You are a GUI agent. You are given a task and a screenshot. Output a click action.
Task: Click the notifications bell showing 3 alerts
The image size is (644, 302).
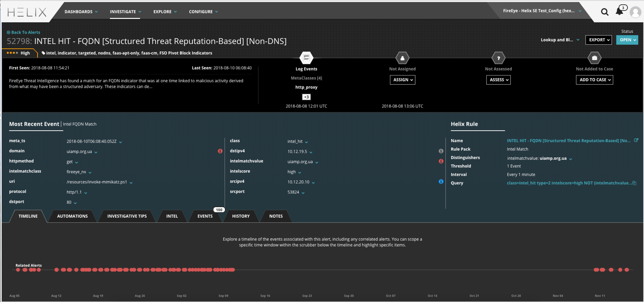(620, 12)
